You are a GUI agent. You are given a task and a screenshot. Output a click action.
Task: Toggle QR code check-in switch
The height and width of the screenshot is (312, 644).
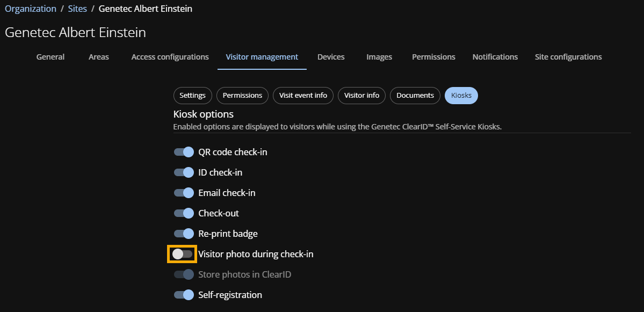(184, 152)
